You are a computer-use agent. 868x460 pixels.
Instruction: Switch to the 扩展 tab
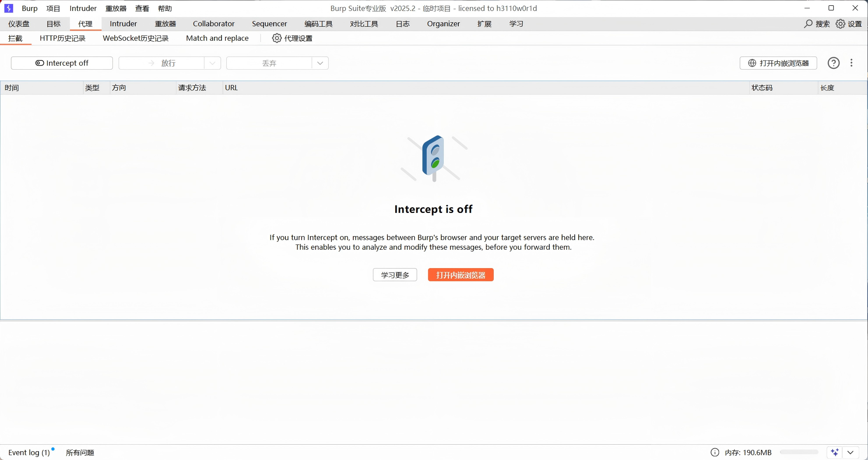[485, 24]
